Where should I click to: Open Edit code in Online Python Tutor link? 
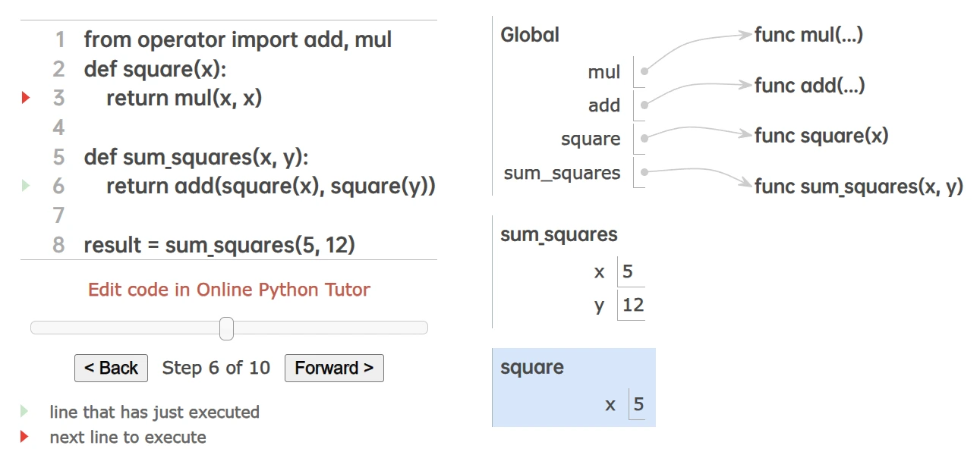(228, 290)
